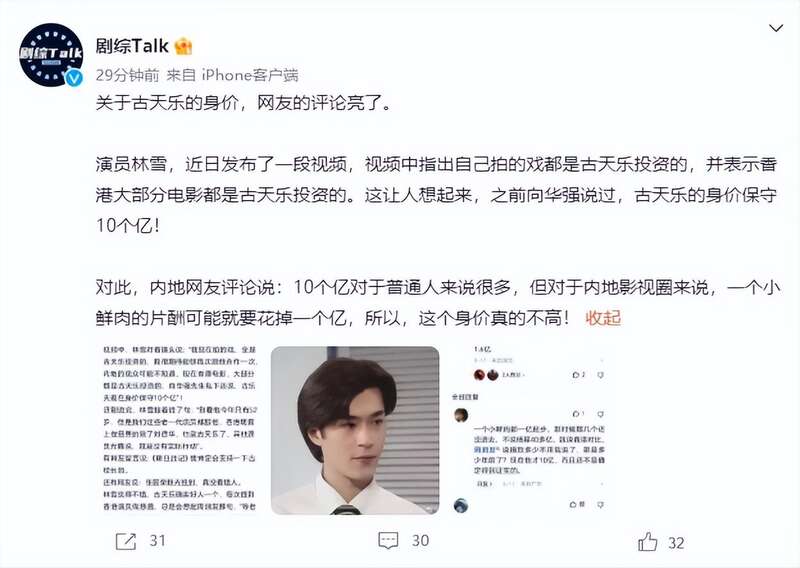Click the repost share icon
The height and width of the screenshot is (568, 800).
point(126,541)
